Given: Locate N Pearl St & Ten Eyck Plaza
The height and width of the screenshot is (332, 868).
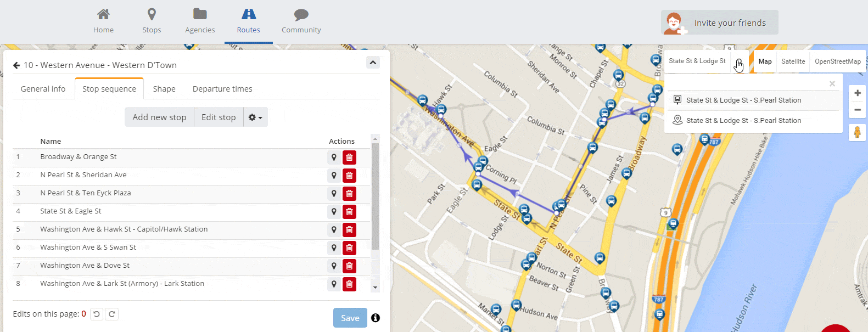Looking at the screenshot, I should 334,194.
